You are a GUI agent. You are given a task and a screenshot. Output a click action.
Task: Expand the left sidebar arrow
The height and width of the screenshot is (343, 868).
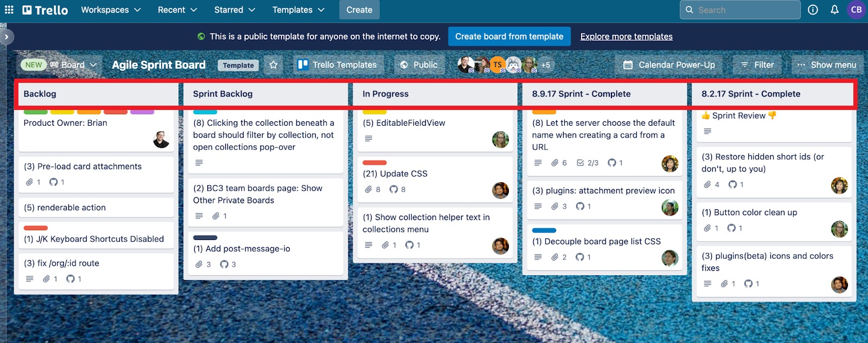[7, 37]
